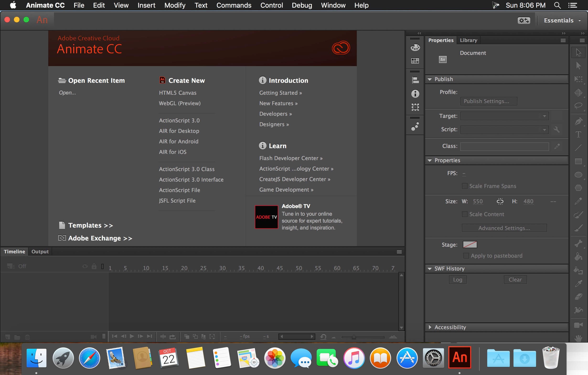This screenshot has height=375, width=588.
Task: Click the Clear button in SWF History
Action: (x=515, y=280)
